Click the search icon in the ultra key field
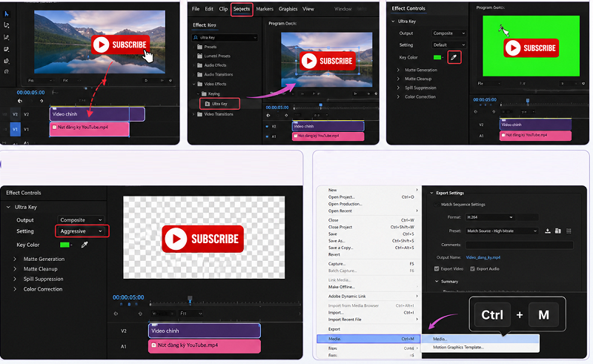The height and width of the screenshot is (364, 593). tap(196, 38)
